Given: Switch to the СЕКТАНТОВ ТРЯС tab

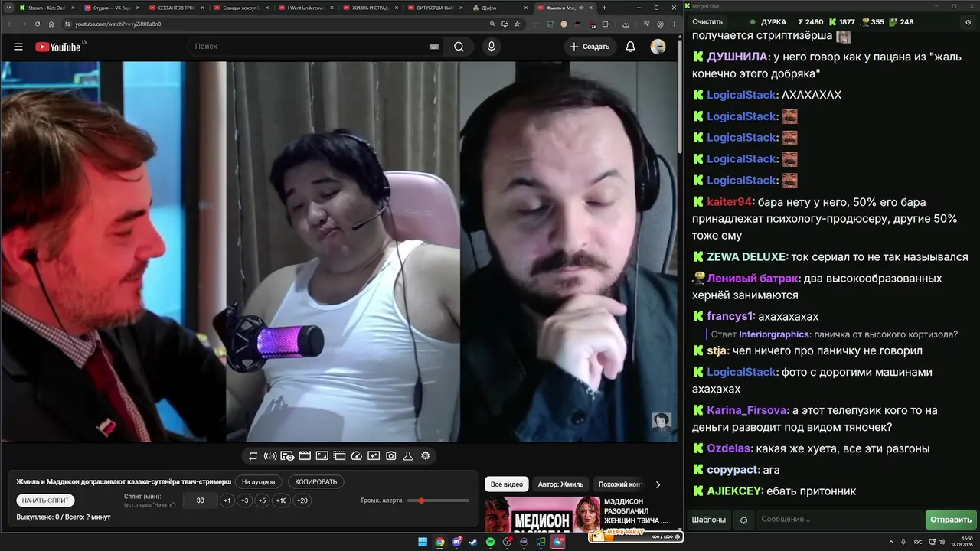Looking at the screenshot, I should [x=175, y=8].
